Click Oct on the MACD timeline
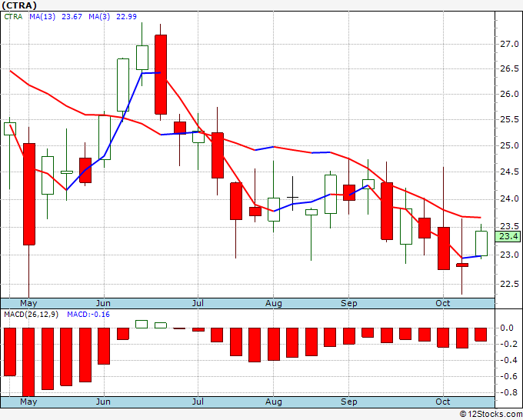The image size is (523, 420). 443,402
